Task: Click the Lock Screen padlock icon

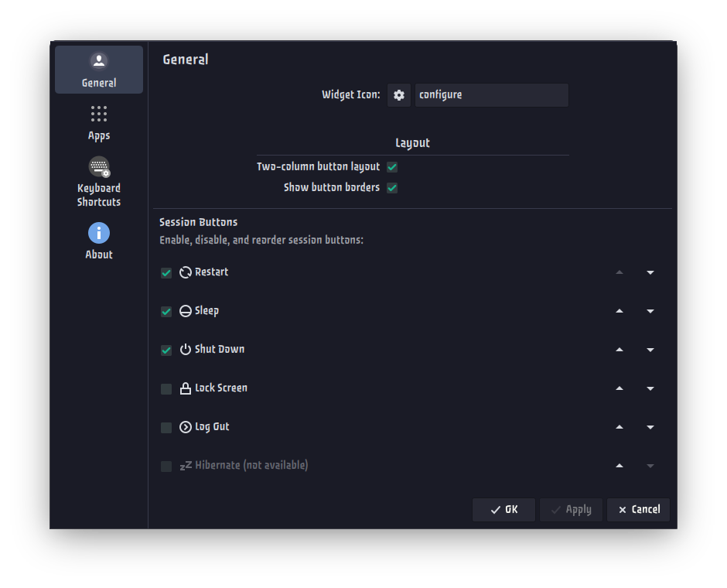Action: click(186, 388)
